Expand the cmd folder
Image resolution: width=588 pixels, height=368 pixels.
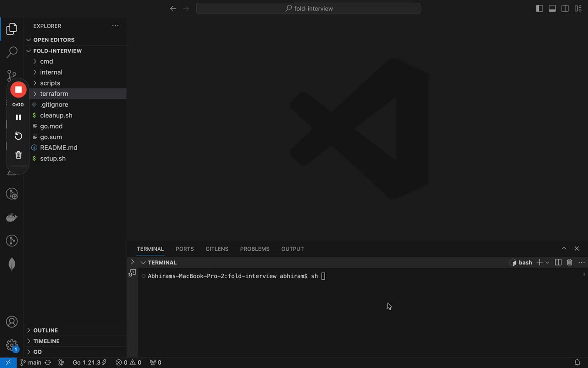[75, 62]
